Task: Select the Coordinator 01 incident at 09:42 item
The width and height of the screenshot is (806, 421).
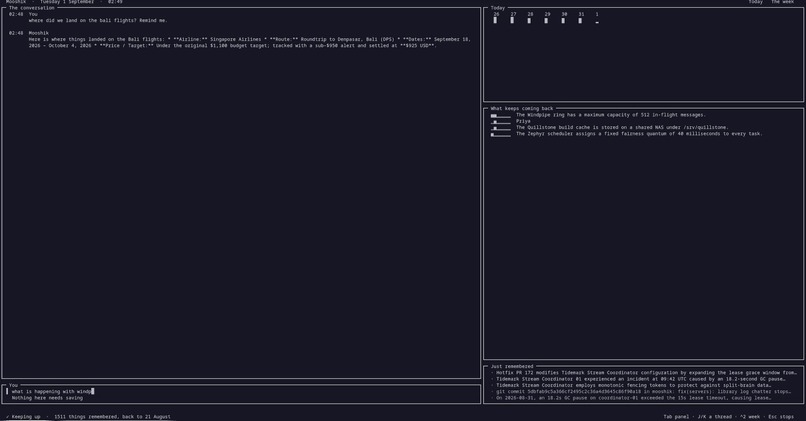Action: (x=638, y=379)
